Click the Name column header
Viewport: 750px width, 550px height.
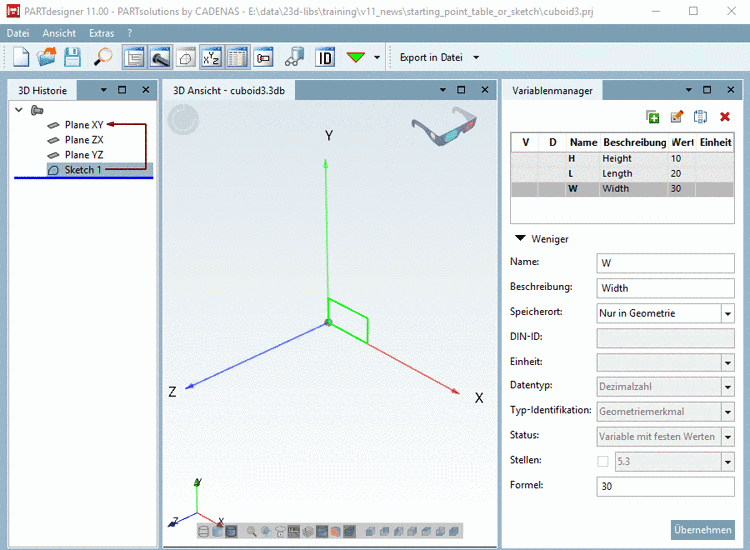583,143
